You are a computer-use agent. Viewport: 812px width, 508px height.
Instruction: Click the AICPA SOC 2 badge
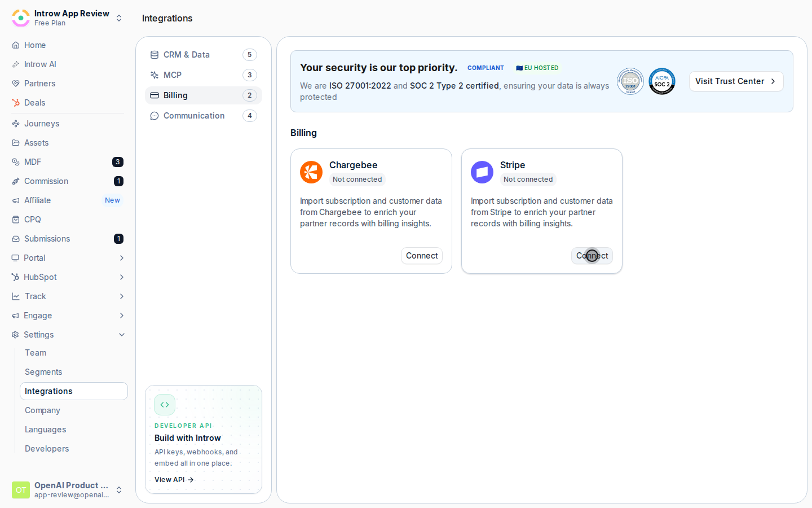tap(662, 81)
